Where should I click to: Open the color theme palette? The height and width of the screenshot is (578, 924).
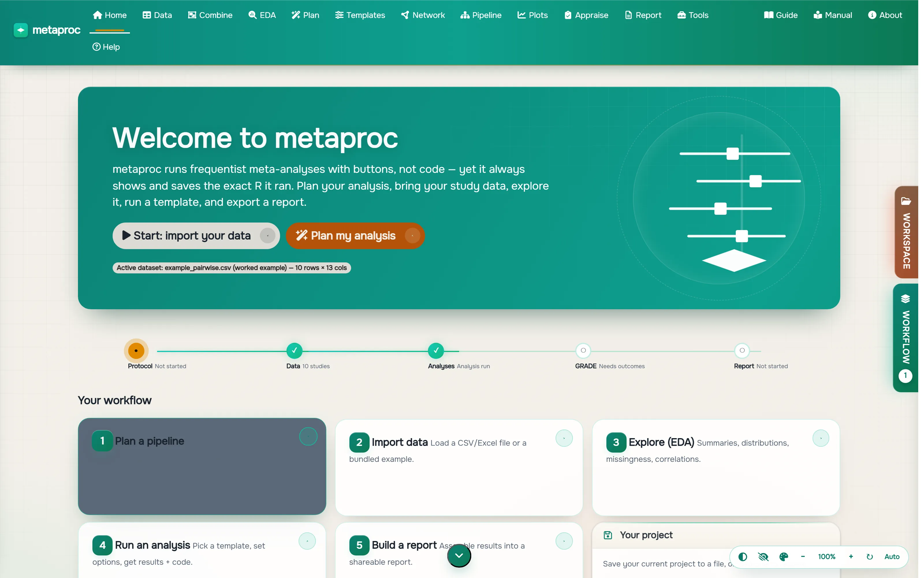783,557
